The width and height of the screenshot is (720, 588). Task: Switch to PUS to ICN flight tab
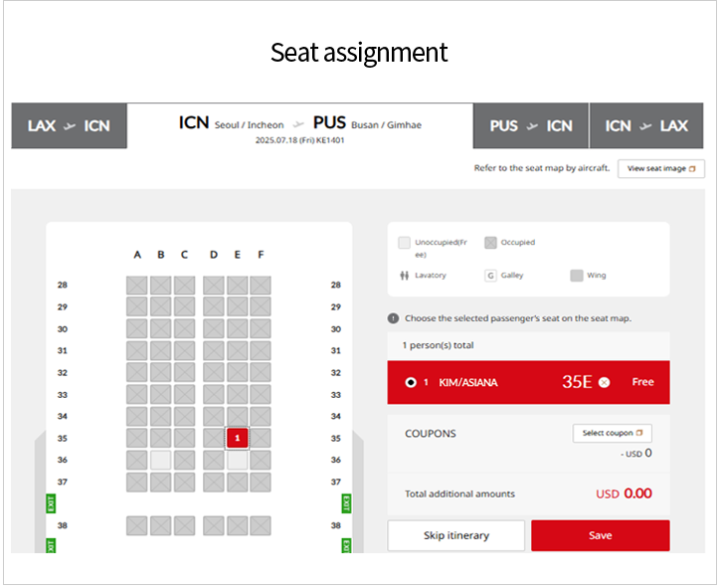(x=531, y=126)
